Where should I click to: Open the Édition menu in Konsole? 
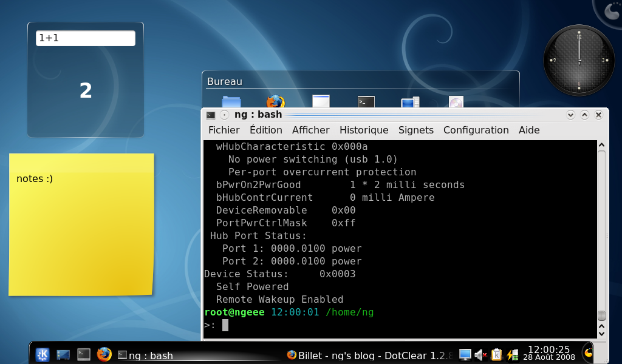point(266,130)
